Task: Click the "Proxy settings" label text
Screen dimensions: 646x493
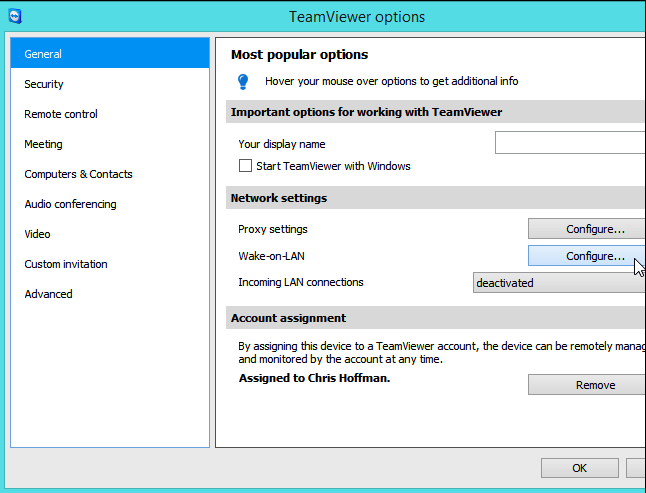Action: [273, 229]
